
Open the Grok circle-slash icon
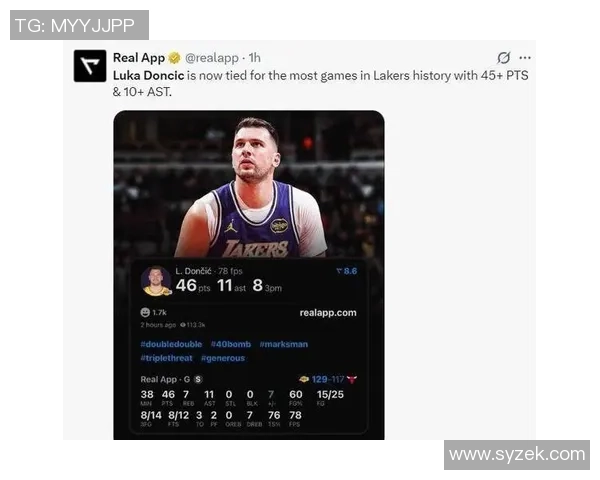(503, 58)
